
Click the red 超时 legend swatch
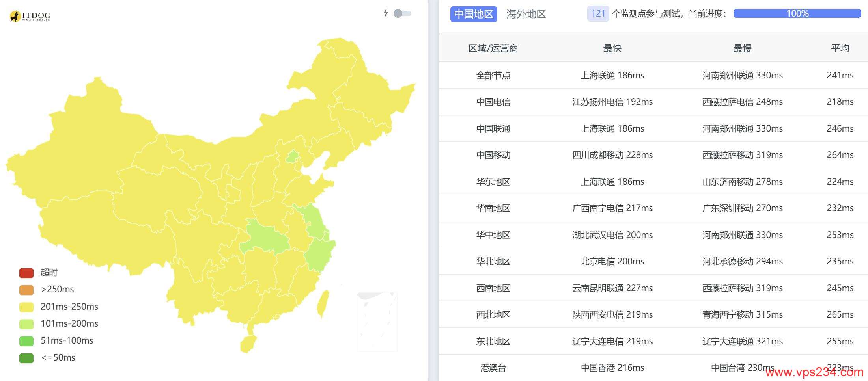coord(26,273)
